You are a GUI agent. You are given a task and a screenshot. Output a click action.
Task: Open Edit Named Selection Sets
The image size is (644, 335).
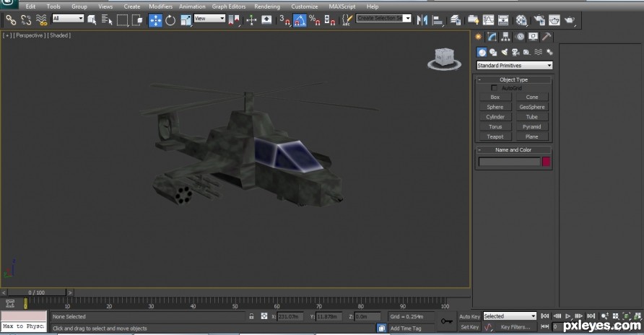coord(347,19)
